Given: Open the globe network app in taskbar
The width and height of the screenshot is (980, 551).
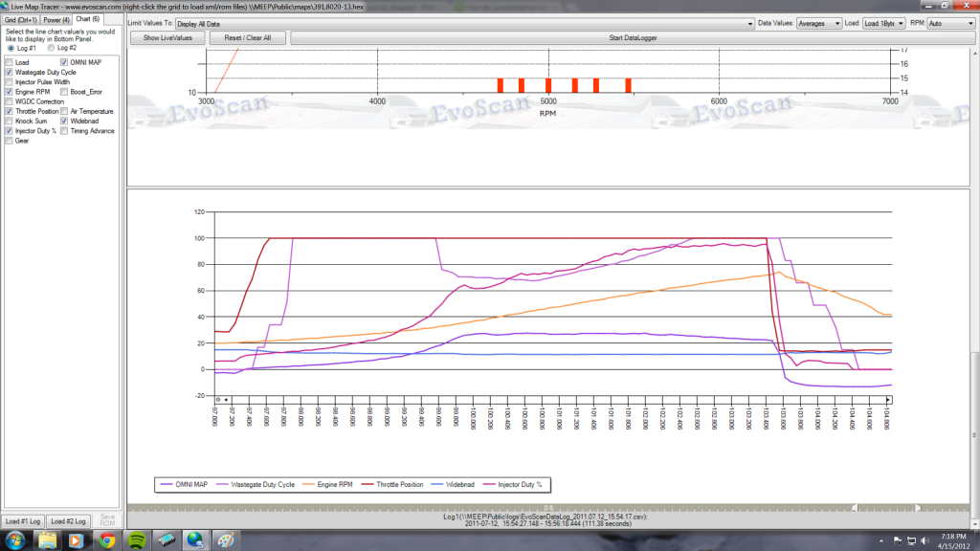Looking at the screenshot, I should [195, 540].
